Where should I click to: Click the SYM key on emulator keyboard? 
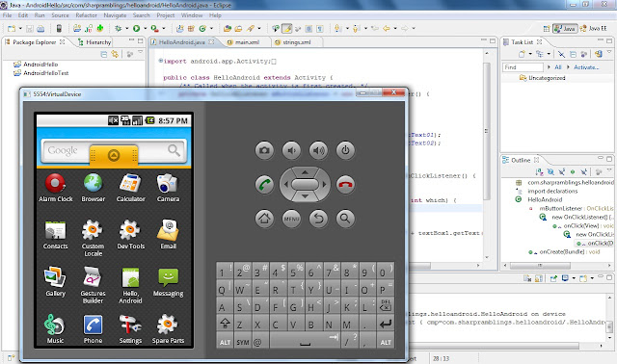(243, 342)
